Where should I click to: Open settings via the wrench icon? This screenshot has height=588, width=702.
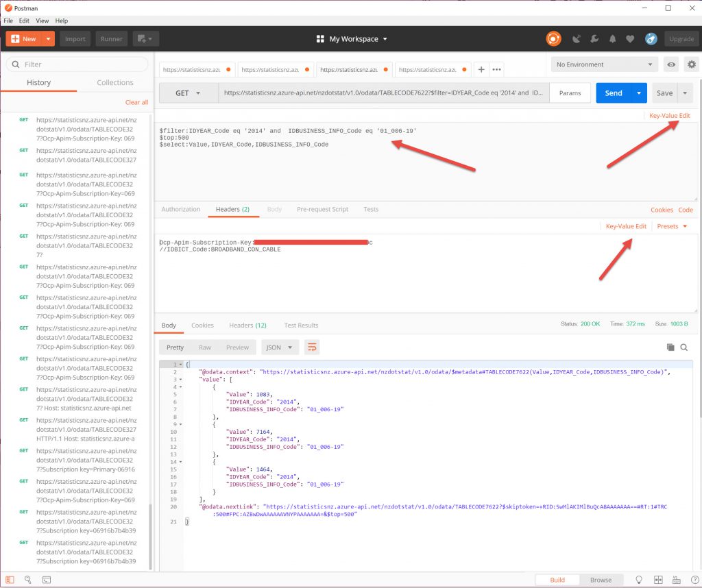594,39
